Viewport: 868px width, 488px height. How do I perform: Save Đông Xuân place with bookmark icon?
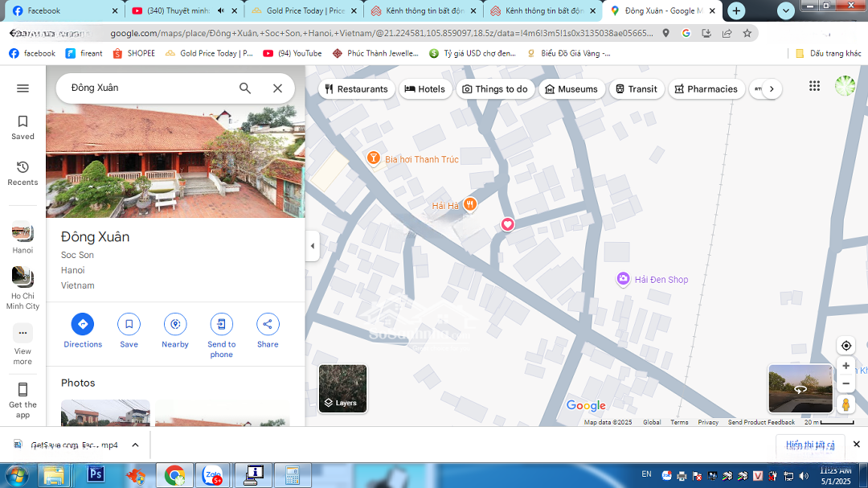tap(129, 324)
